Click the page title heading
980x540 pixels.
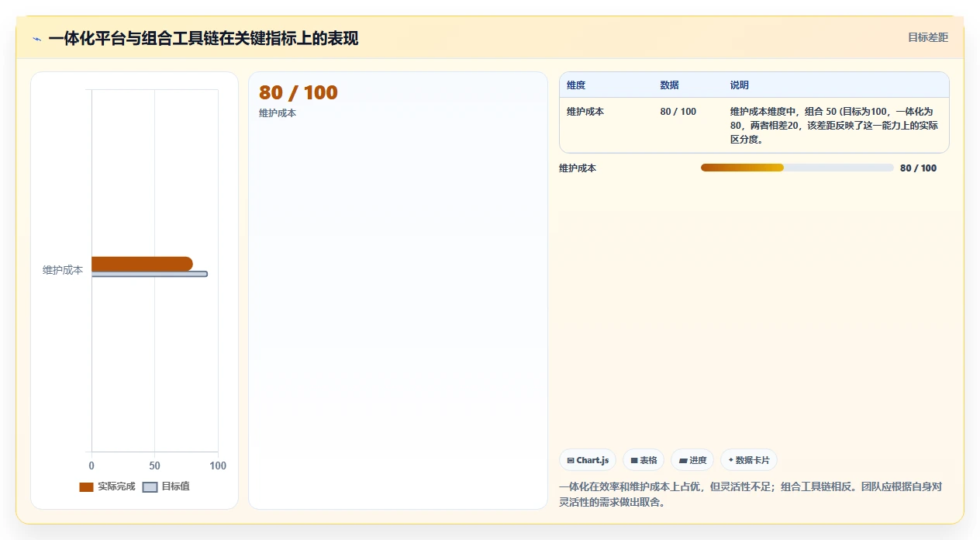203,38
